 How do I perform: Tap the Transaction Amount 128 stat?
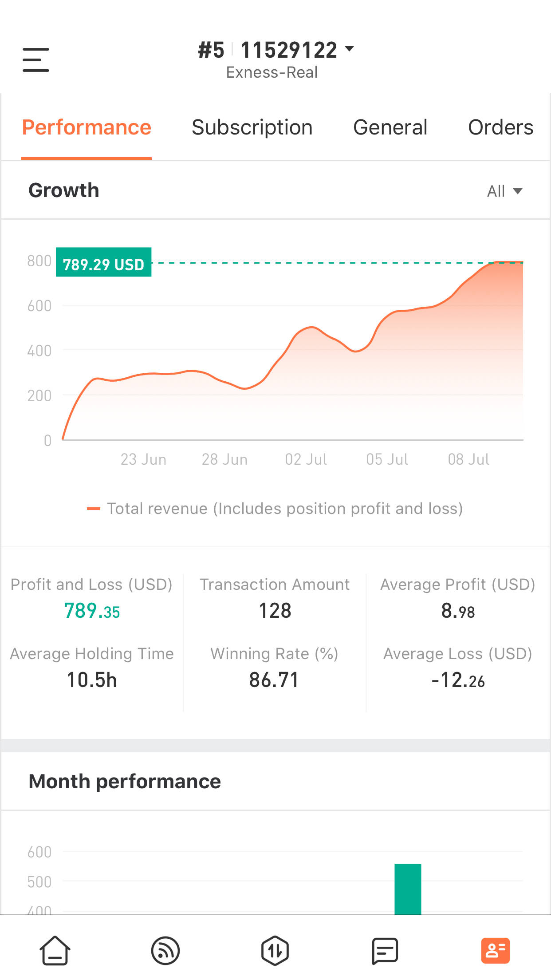275,611
